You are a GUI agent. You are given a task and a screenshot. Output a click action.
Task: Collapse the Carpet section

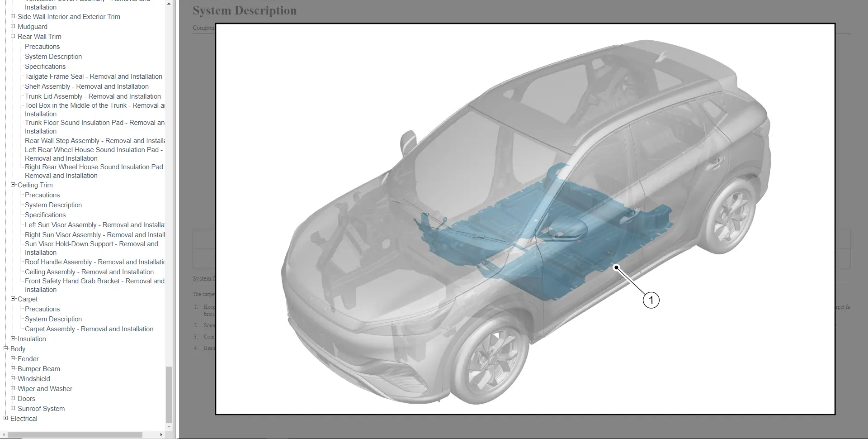tap(13, 299)
